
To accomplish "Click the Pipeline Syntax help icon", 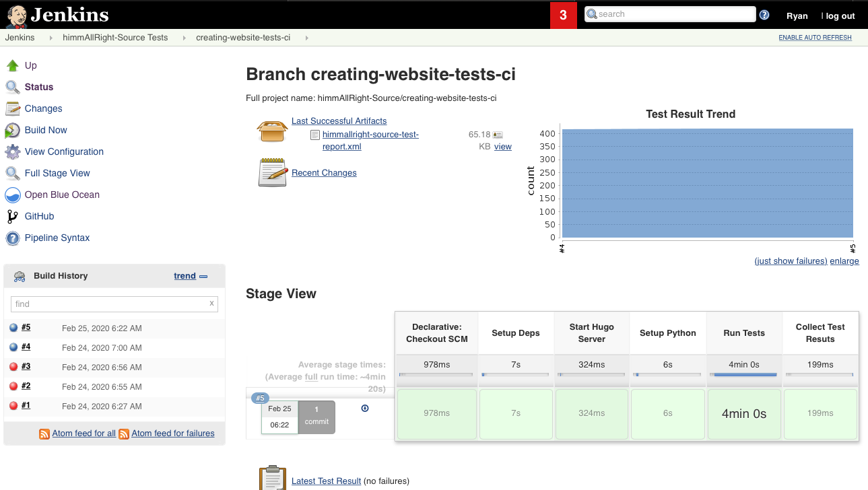I will [x=12, y=238].
